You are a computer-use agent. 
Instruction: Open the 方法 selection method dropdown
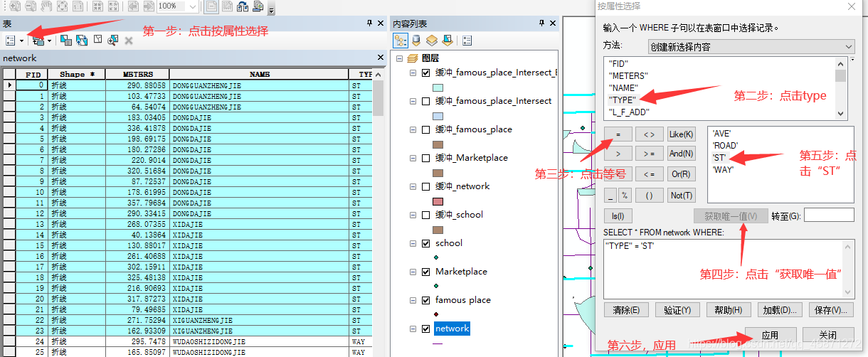750,46
